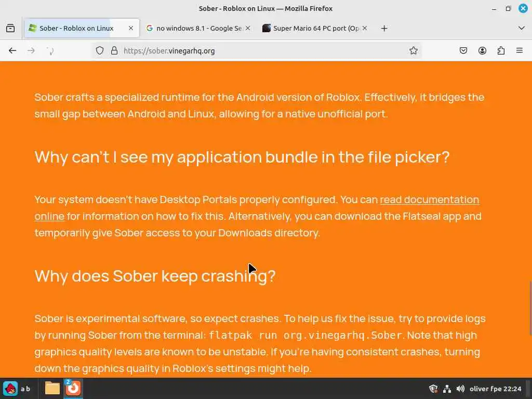This screenshot has height=399, width=532.
Task: Switch to no windows 8.1 Google Search tab
Action: click(x=198, y=28)
